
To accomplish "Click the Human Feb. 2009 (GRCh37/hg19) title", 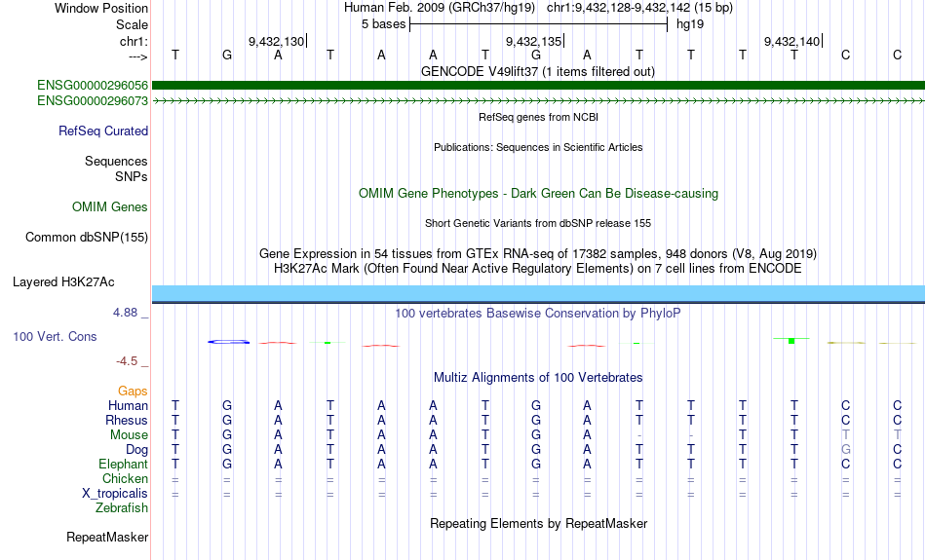I will point(440,8).
